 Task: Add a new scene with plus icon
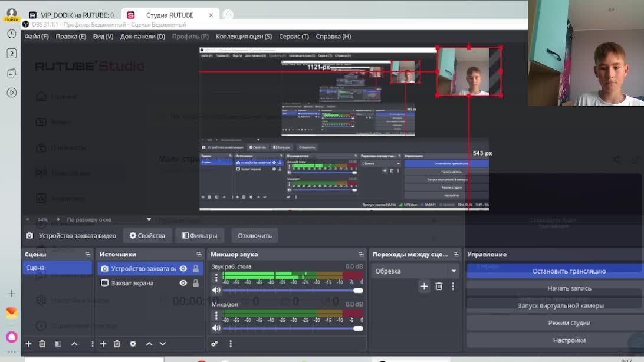(x=28, y=344)
